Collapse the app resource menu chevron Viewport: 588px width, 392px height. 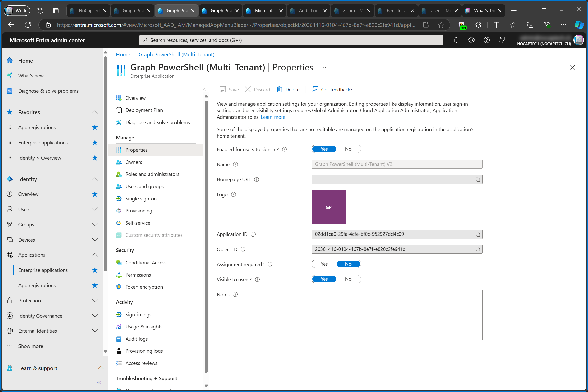click(205, 90)
